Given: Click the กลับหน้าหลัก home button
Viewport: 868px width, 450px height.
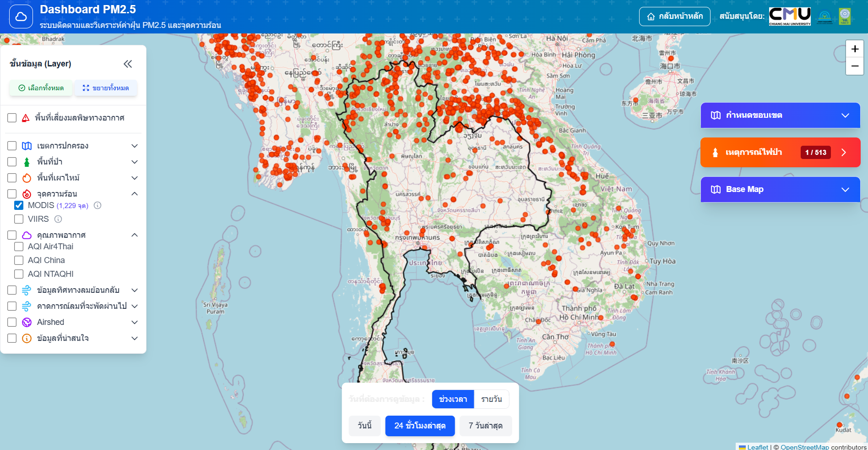Looking at the screenshot, I should [674, 16].
